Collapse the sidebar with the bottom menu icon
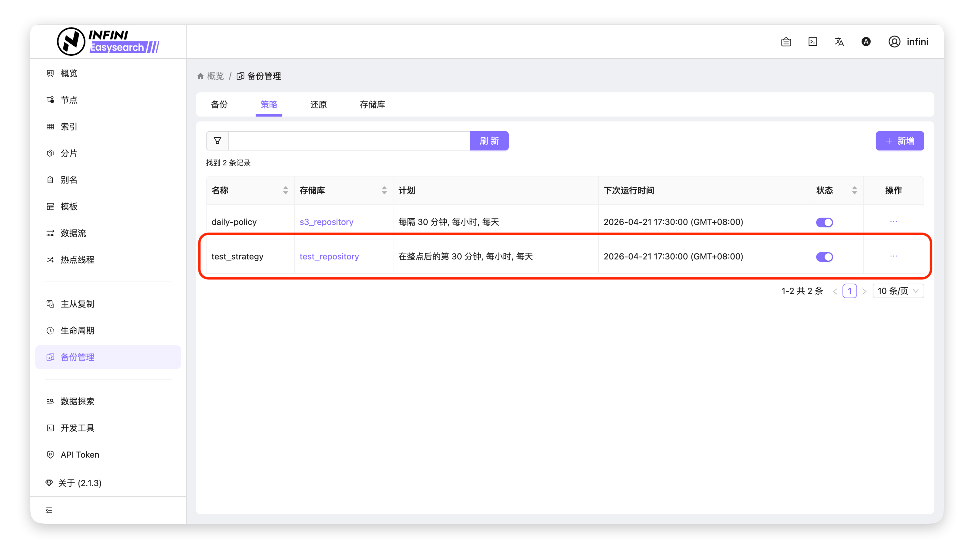The width and height of the screenshot is (974, 560). point(49,510)
